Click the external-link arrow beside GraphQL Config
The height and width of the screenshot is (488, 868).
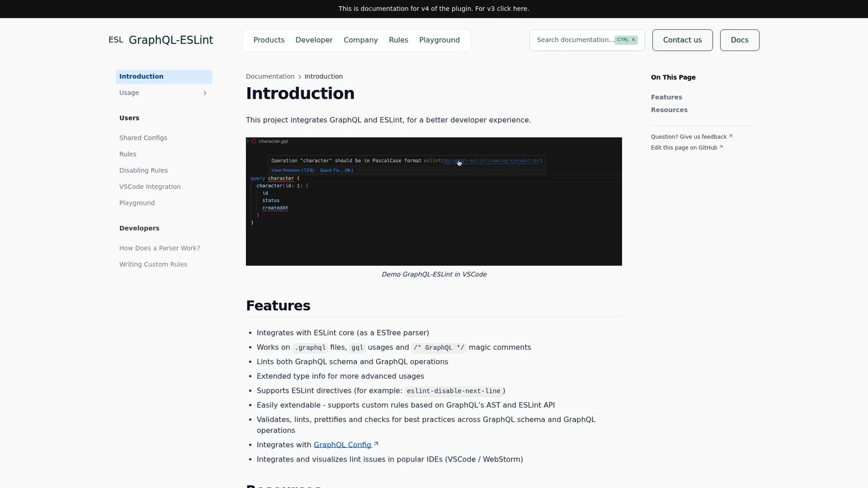(x=376, y=444)
